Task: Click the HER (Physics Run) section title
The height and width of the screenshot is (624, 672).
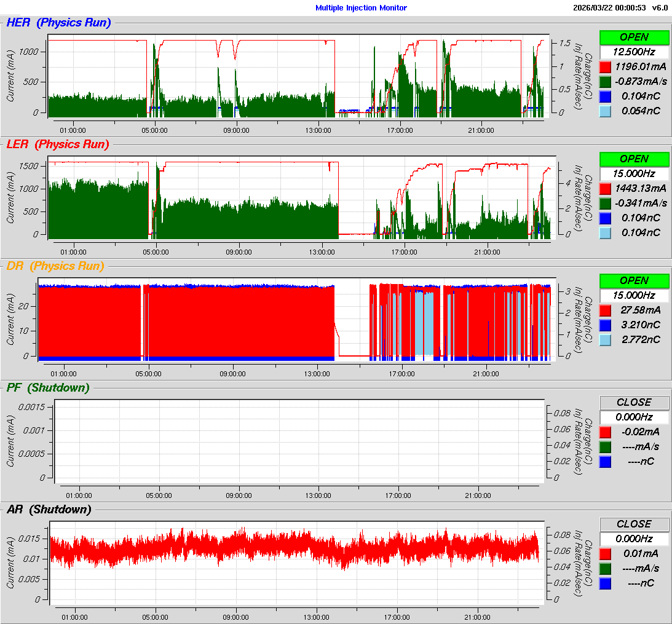Action: point(58,23)
